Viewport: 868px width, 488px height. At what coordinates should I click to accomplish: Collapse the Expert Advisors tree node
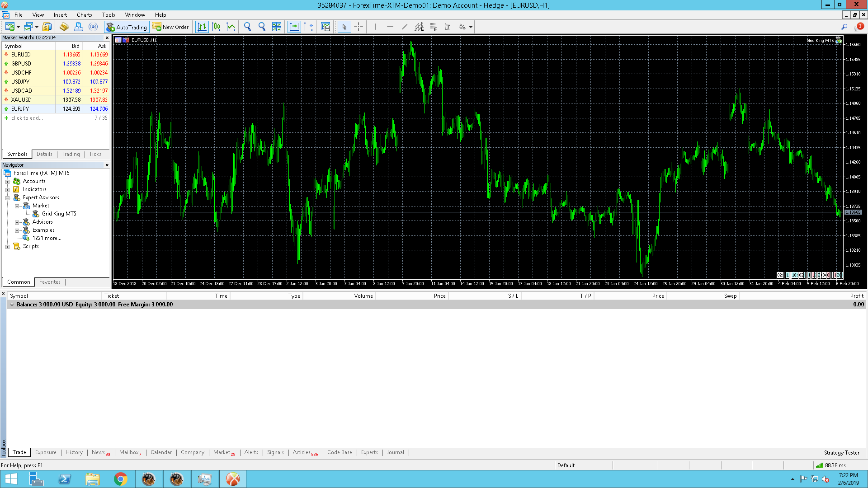click(7, 198)
